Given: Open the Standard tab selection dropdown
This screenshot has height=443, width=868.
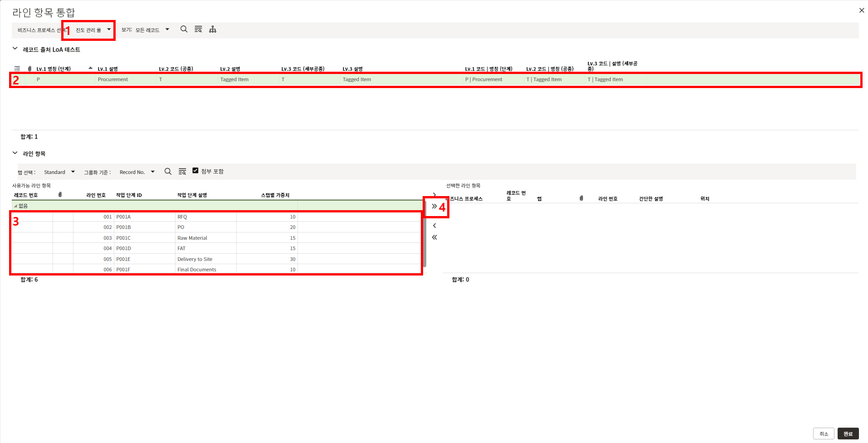Looking at the screenshot, I should (x=59, y=172).
